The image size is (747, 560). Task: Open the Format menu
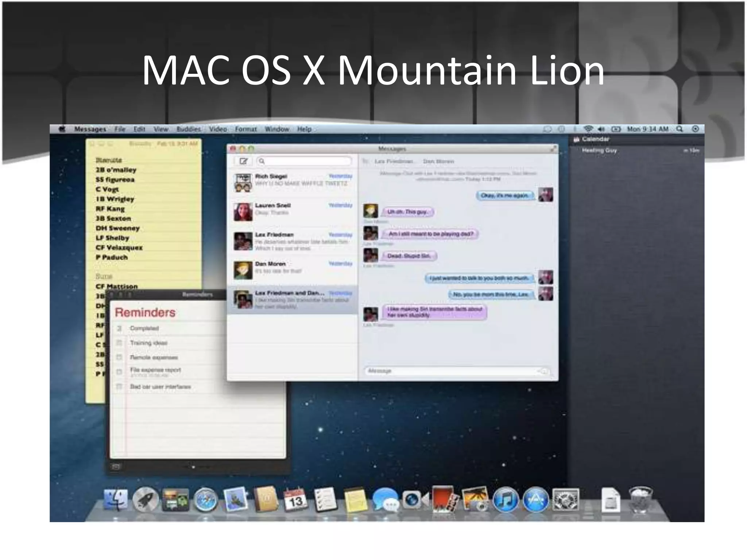[246, 129]
